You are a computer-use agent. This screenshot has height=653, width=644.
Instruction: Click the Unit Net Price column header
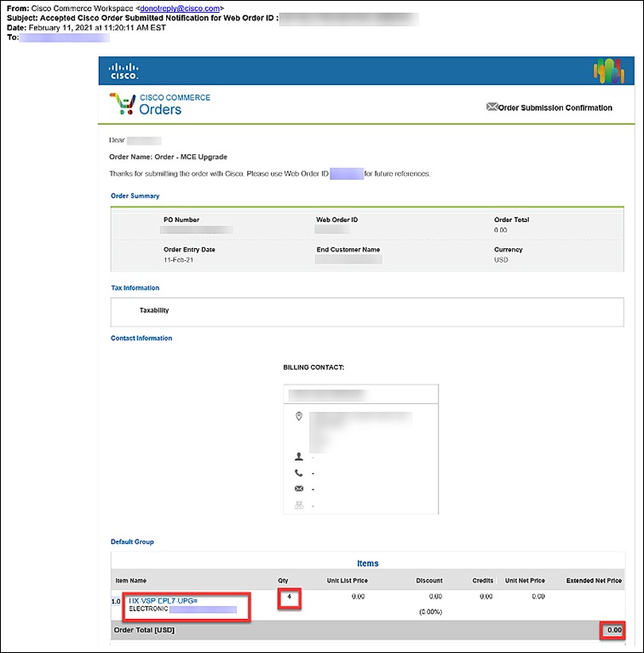525,581
